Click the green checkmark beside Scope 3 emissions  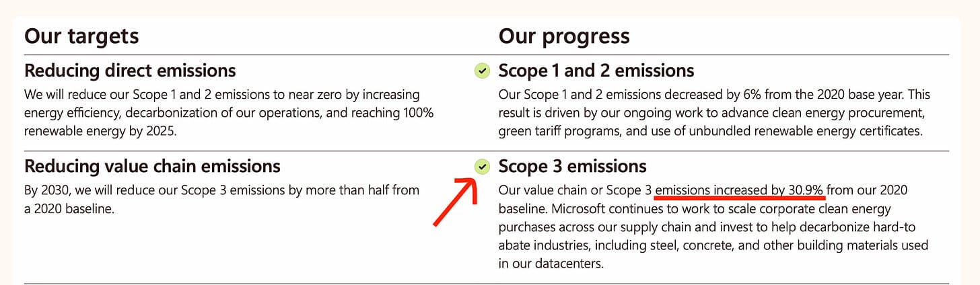tap(482, 166)
